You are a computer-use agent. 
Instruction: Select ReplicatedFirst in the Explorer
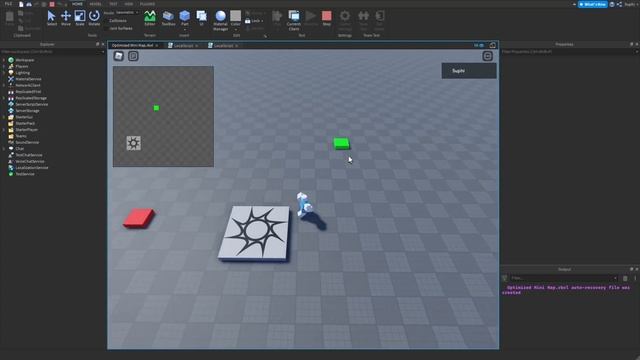[28, 91]
